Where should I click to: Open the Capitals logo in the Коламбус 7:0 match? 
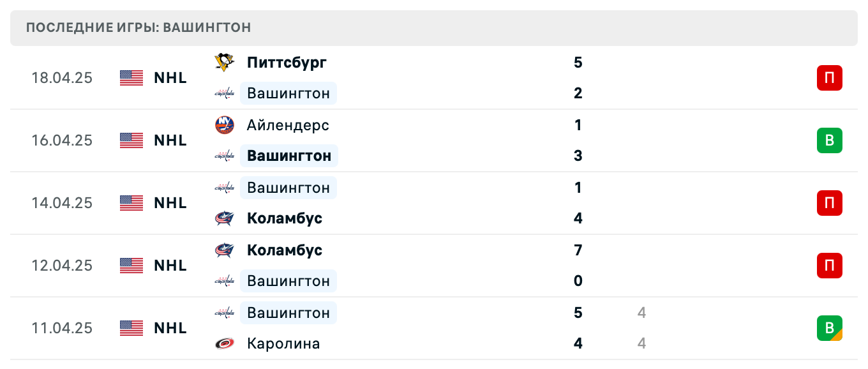(x=224, y=281)
